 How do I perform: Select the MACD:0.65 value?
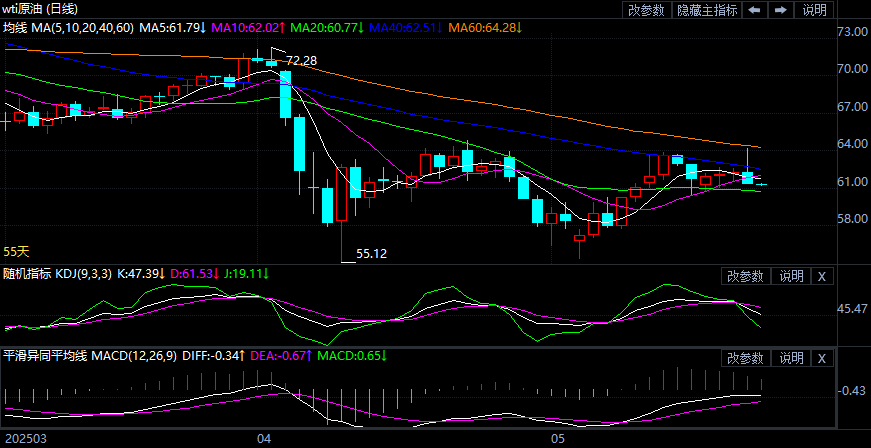tap(352, 356)
